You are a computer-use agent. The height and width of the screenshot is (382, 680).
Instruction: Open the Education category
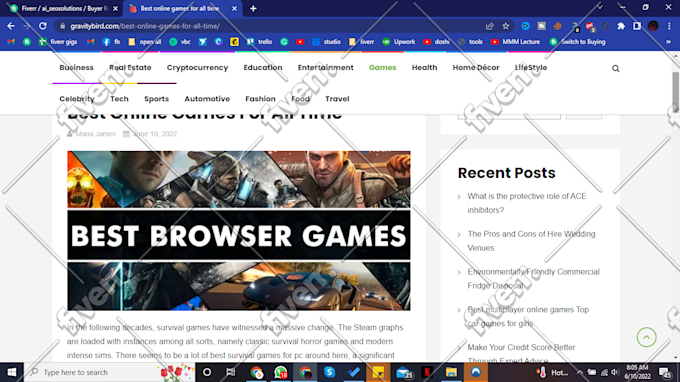(x=263, y=68)
